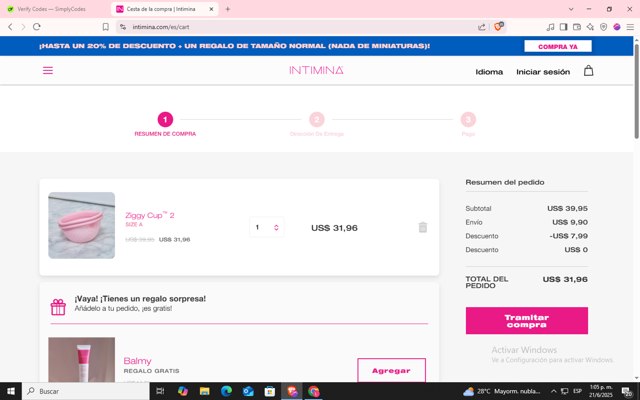Show hidden system tray icons chevron

553,391
